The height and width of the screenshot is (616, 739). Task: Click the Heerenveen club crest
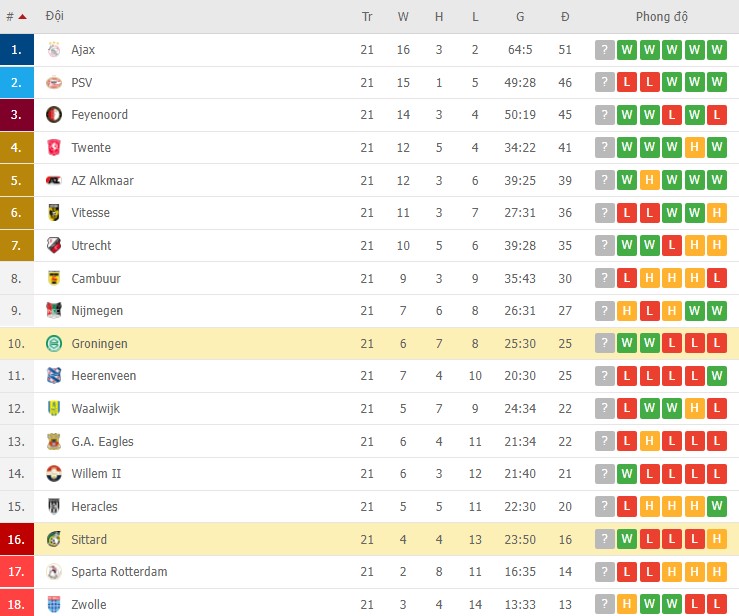coord(54,376)
